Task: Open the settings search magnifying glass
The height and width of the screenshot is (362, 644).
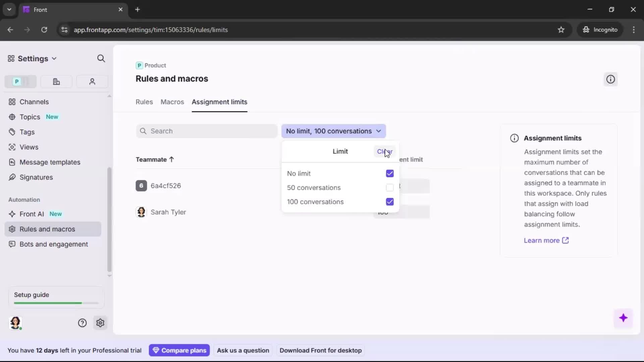Action: pyautogui.click(x=101, y=58)
